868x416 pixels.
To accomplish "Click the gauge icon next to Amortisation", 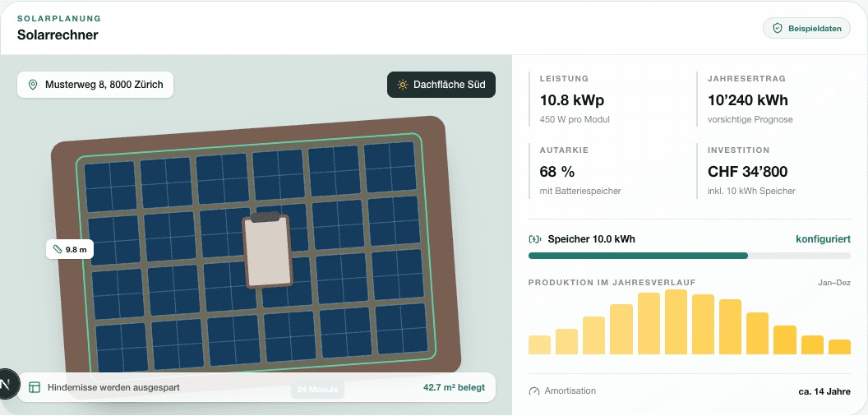I will pos(534,391).
